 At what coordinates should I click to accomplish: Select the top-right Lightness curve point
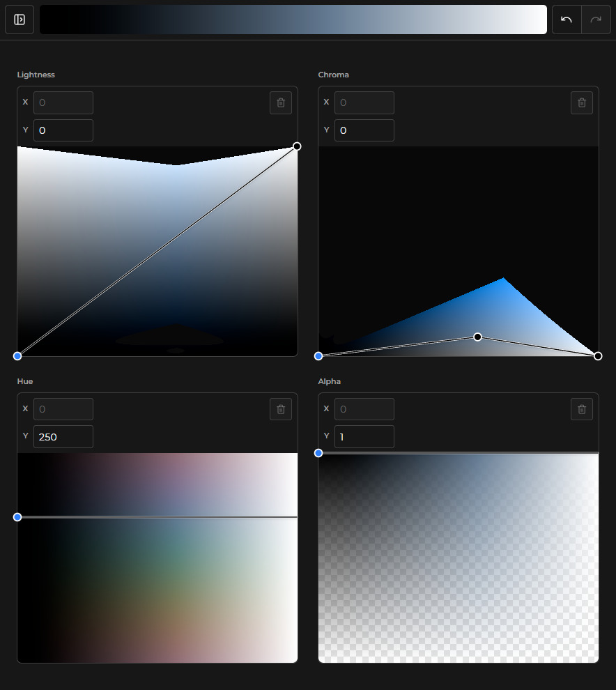(x=297, y=146)
